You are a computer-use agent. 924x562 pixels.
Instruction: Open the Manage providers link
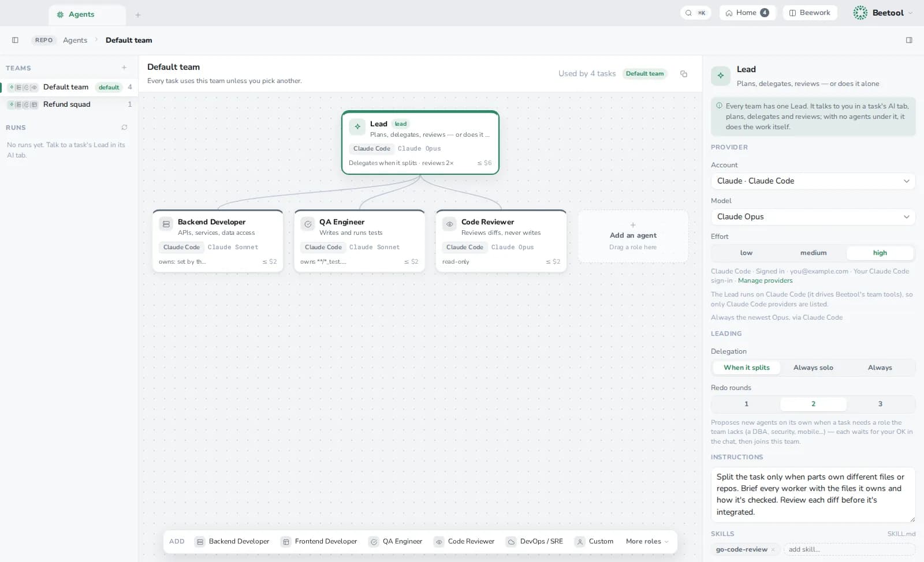765,281
